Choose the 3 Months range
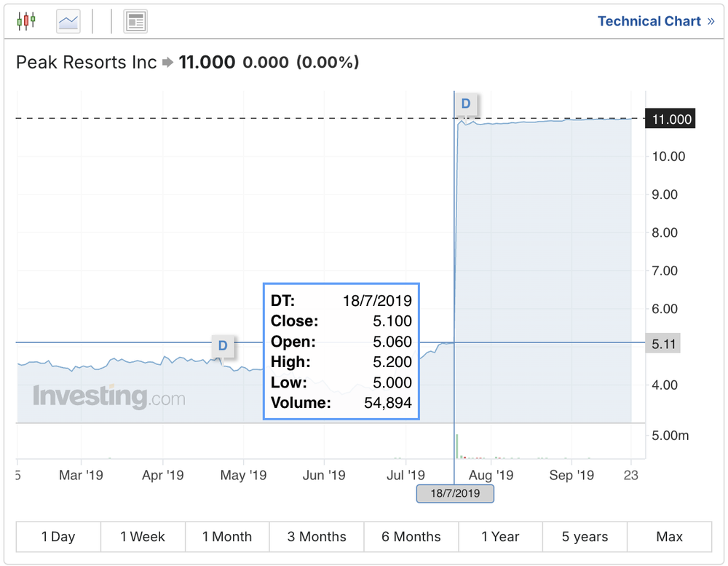 (317, 537)
